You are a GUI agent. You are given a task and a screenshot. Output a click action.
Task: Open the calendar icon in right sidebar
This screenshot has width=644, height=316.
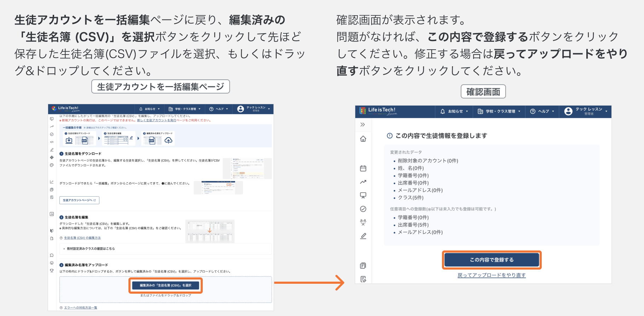pyautogui.click(x=363, y=168)
